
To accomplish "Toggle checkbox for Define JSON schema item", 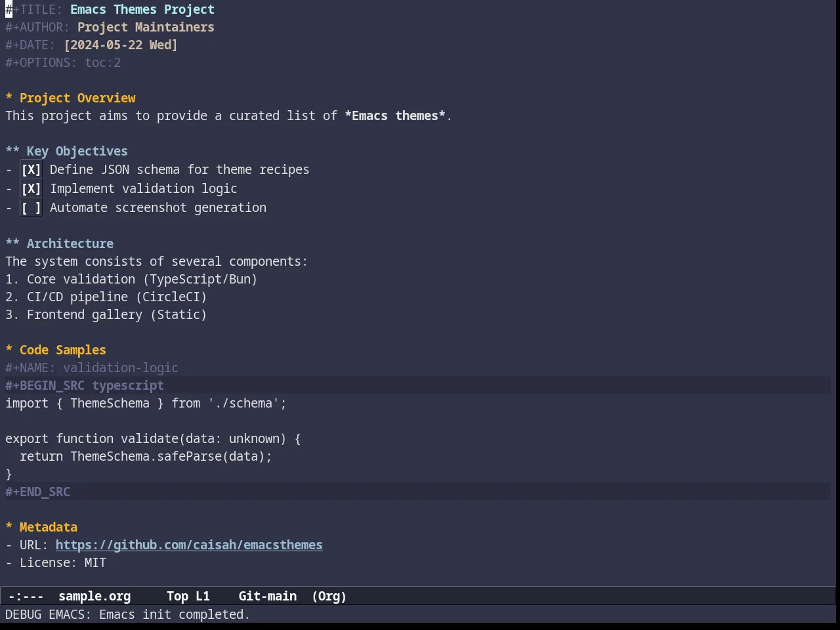I will (x=31, y=170).
